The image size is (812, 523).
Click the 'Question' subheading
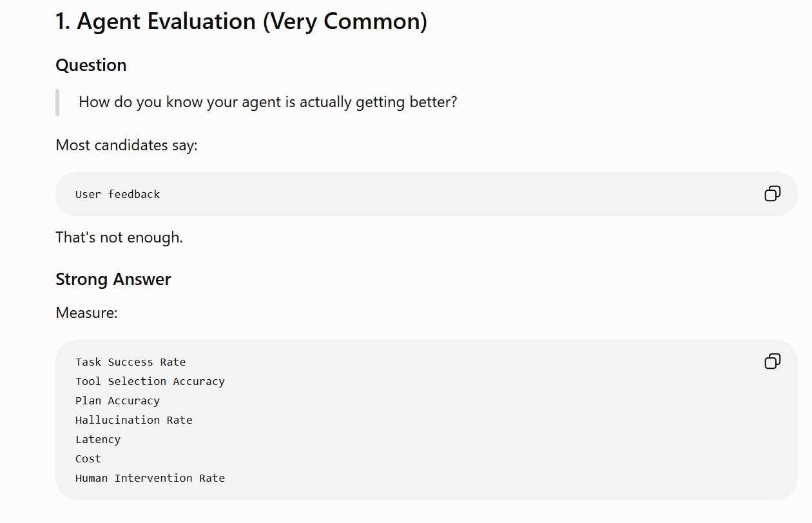pos(91,65)
